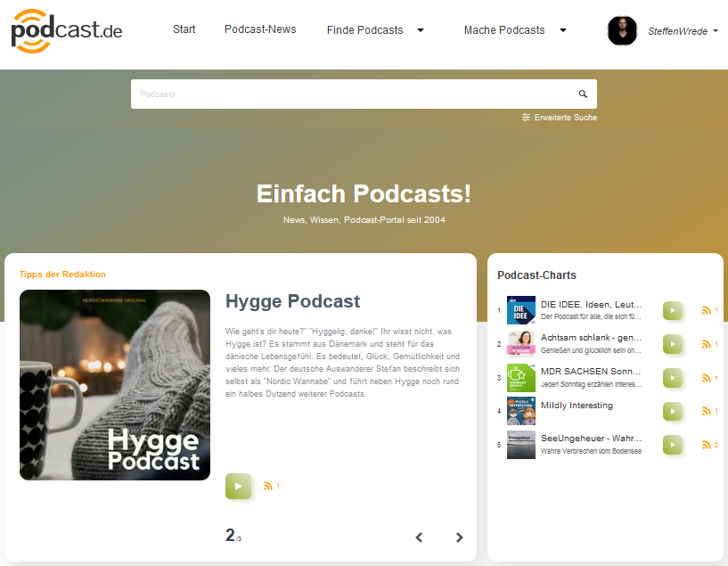Open the DIE IDEE cover thumbnail
Screen dimensions: 728x566
coord(521,310)
